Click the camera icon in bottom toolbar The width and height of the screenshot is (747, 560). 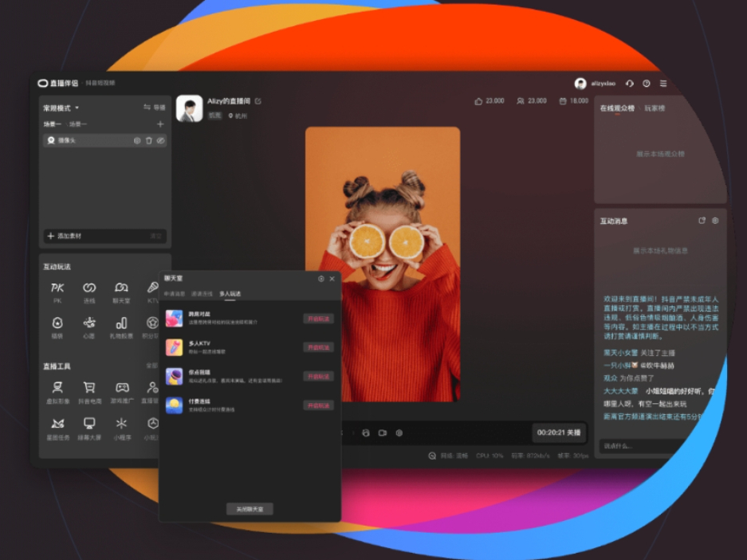click(383, 433)
